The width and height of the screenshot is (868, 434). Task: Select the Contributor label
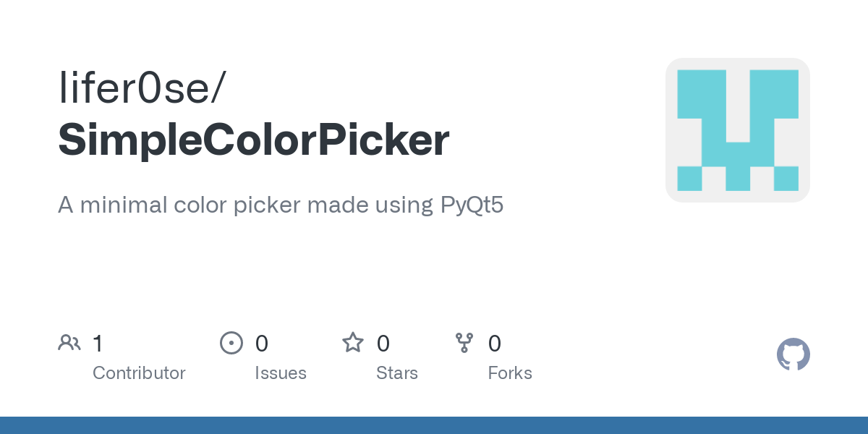pos(139,373)
